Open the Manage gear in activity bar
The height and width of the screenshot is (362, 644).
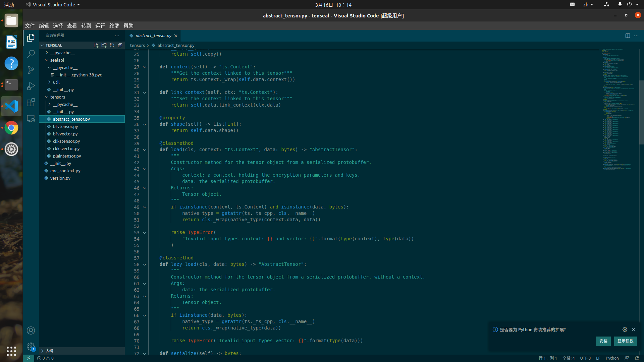coord(31,346)
